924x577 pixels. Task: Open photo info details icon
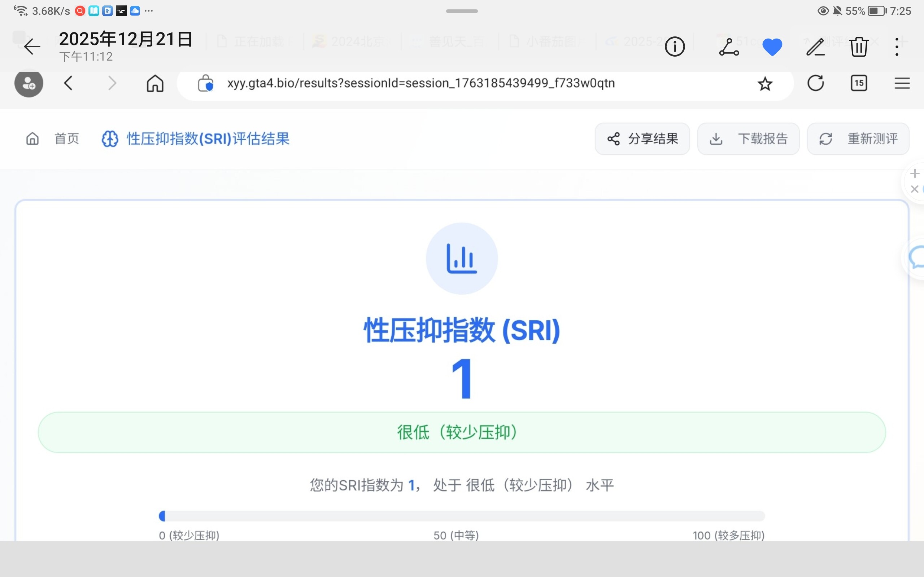675,47
